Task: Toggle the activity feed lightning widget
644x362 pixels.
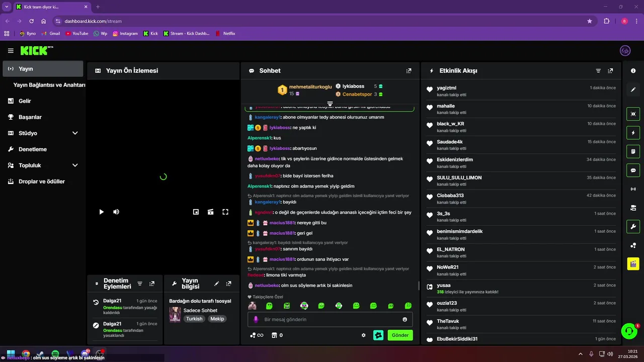Action: pyautogui.click(x=633, y=133)
